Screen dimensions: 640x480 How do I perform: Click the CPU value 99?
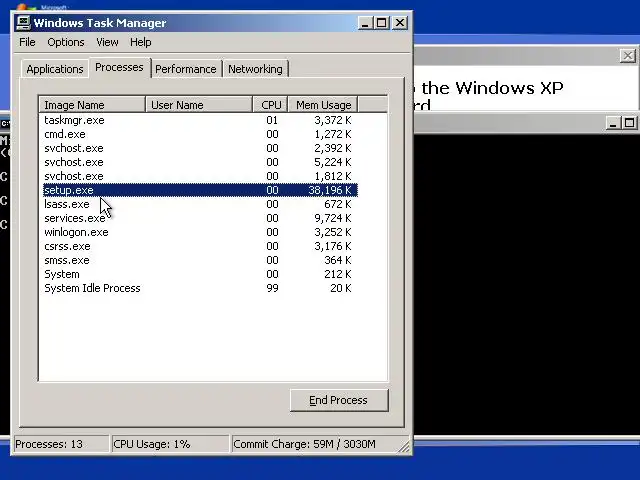point(272,288)
